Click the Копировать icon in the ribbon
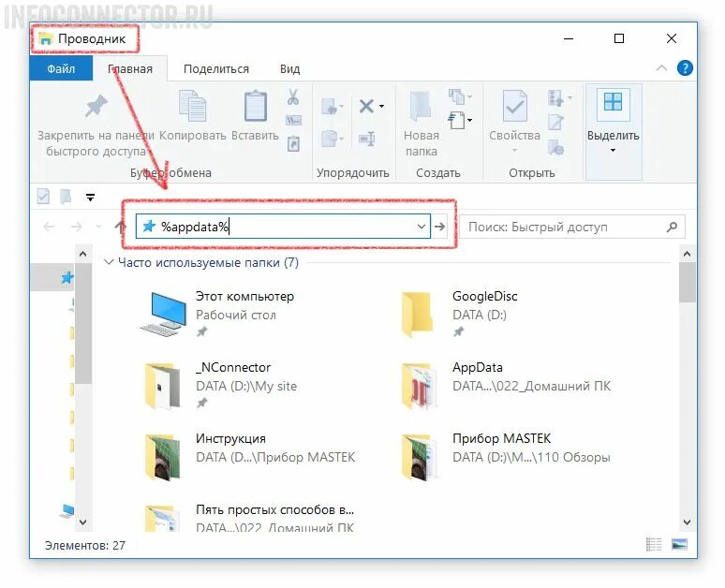 (192, 107)
